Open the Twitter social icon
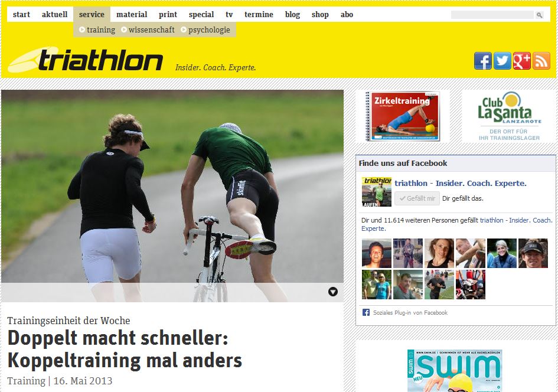Screen dimensions: 558x392 tap(502, 61)
